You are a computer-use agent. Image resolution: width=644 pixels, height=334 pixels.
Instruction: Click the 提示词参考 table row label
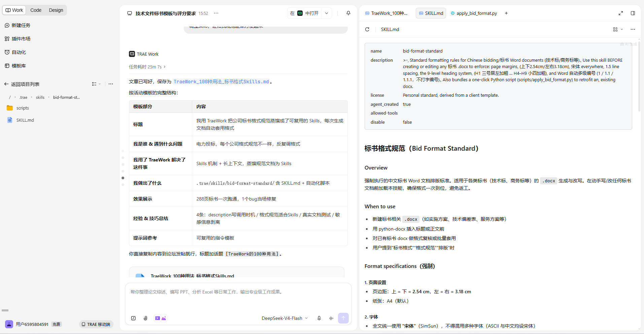click(145, 238)
